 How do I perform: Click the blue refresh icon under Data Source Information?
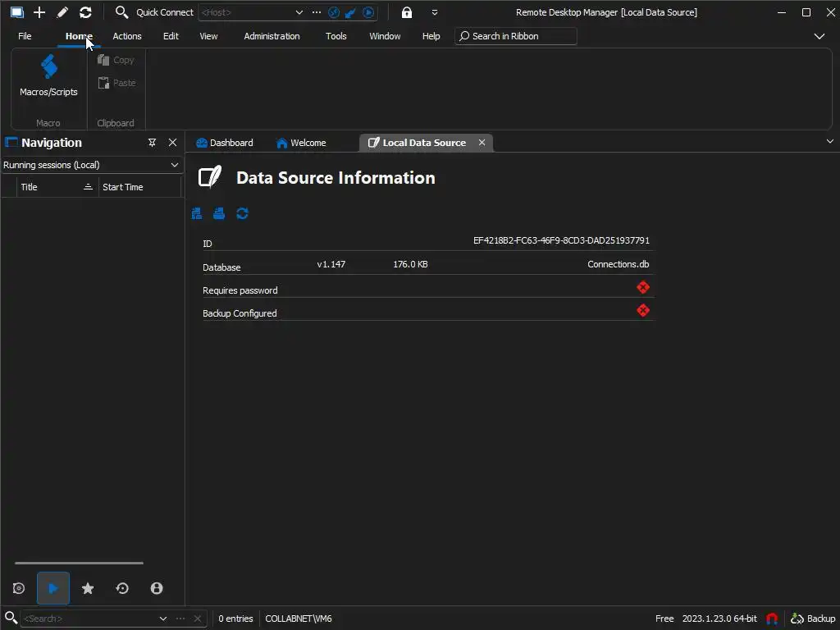(242, 214)
